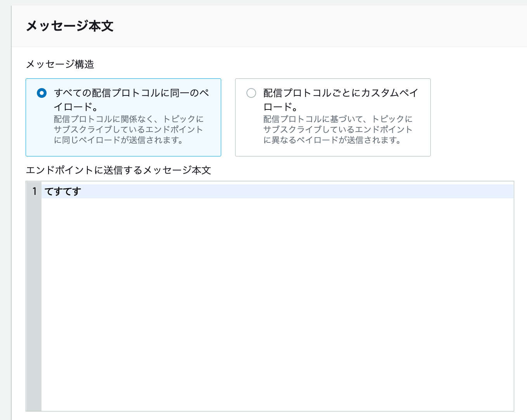This screenshot has height=420, width=527.
Task: Click the 'メッセージ本文' section heading
Action: tap(70, 26)
